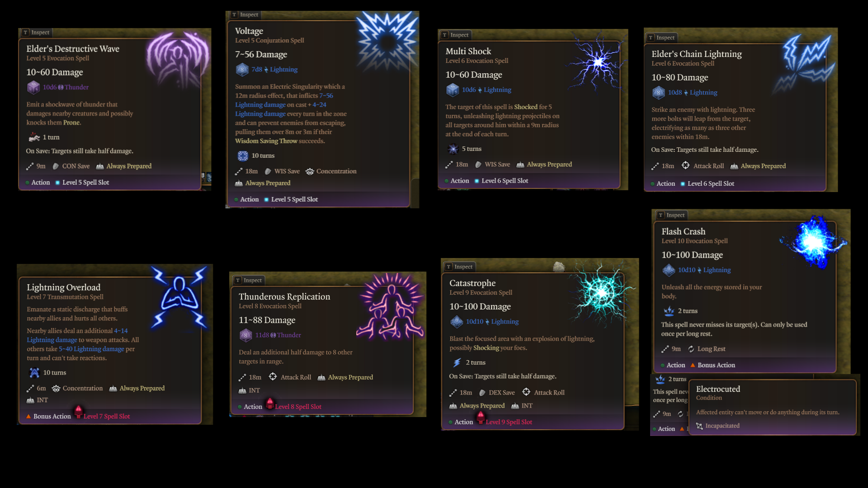Image resolution: width=868 pixels, height=488 pixels.
Task: Click the Incapacitated status in Electrocuted tooltip
Action: (722, 426)
